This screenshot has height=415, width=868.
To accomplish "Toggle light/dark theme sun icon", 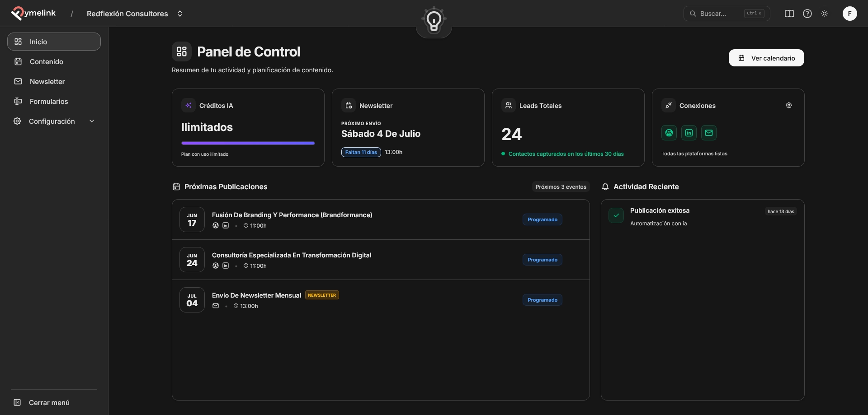I will coord(825,14).
